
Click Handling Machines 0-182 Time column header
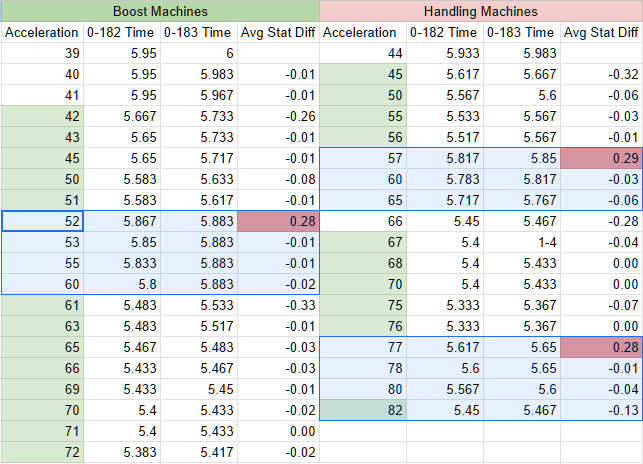click(445, 32)
